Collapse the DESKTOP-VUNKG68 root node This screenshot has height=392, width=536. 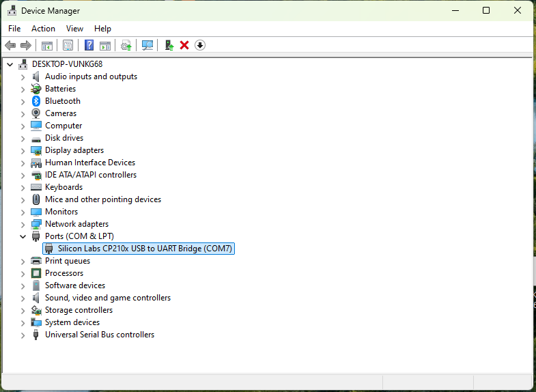[10, 64]
